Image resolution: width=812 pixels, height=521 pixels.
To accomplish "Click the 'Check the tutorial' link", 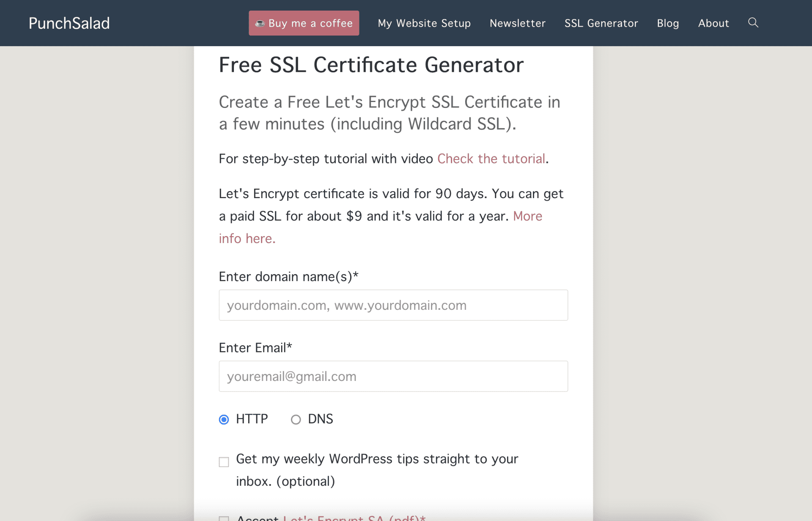I will pos(491,159).
